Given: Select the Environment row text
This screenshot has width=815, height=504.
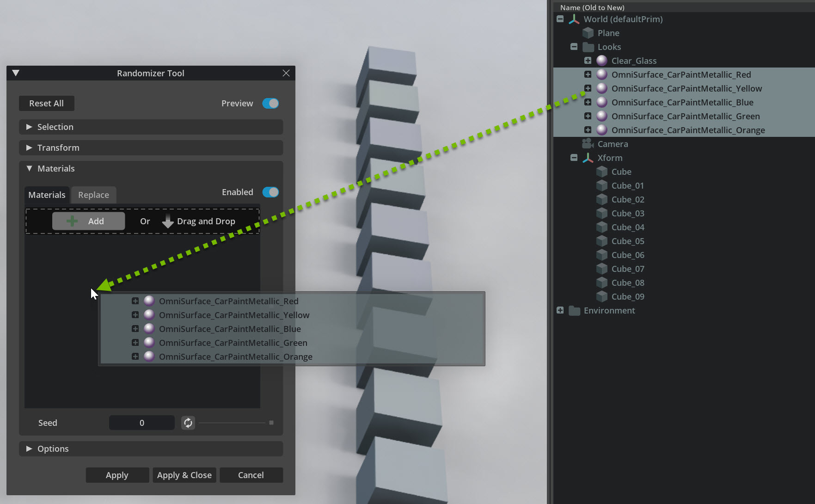Looking at the screenshot, I should click(609, 311).
